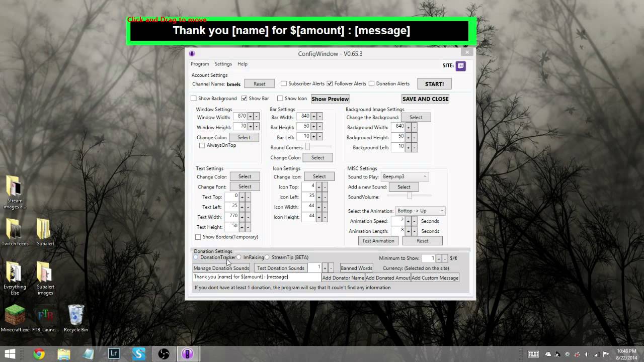Enable the Subscriber Alerts checkbox
Viewport: 644px width, 362px height.
click(x=284, y=83)
